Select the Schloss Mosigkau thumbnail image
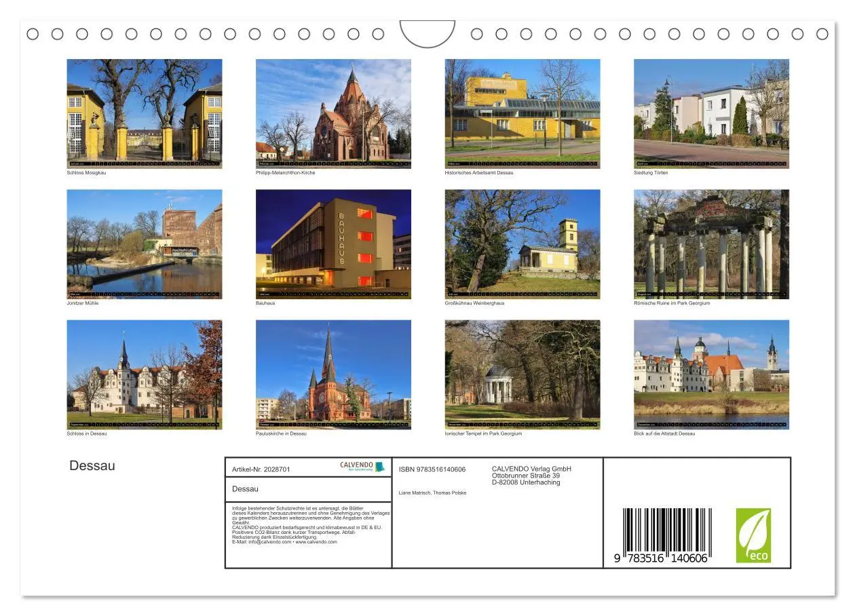This screenshot has height=616, width=855. point(144,112)
